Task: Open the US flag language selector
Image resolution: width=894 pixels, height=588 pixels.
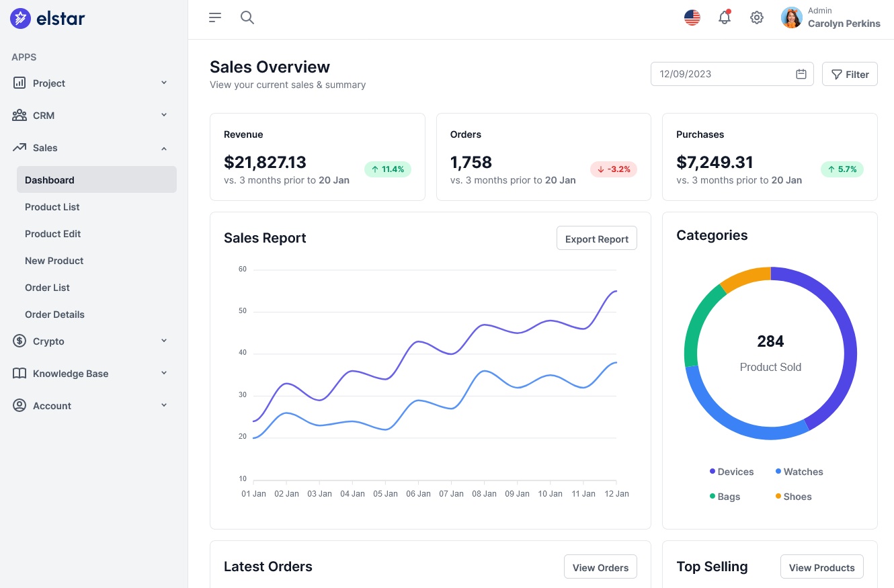Action: pyautogui.click(x=692, y=17)
